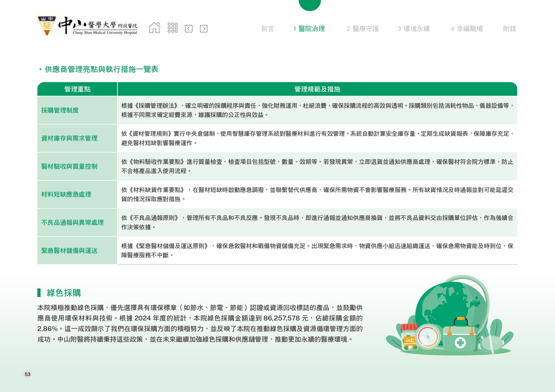555x392 pixels.
Task: Switch to 2 醫療守護 tab
Action: 362,29
